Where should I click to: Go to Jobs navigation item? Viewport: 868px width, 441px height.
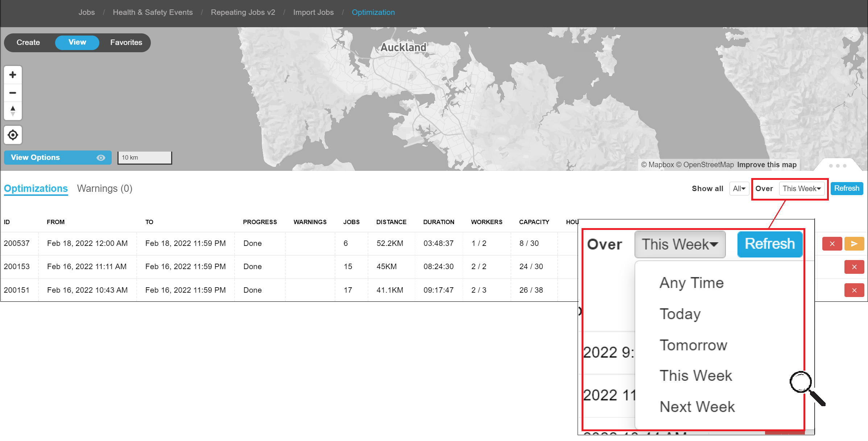click(87, 12)
